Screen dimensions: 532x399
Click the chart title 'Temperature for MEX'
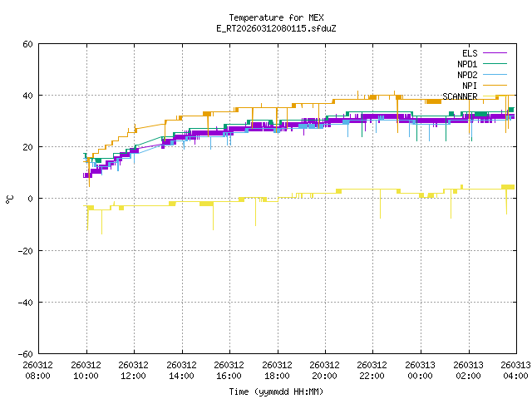(x=276, y=17)
